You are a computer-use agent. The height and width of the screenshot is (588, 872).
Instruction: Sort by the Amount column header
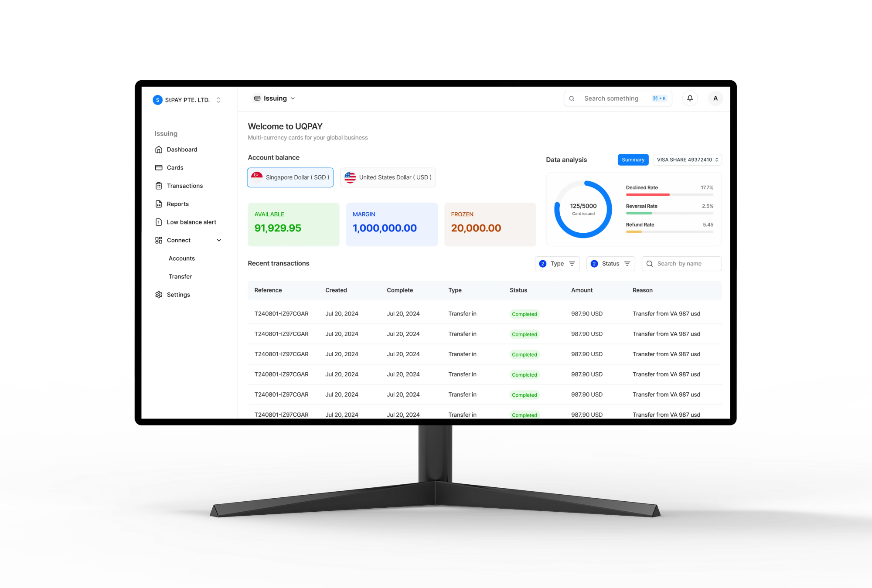point(582,290)
